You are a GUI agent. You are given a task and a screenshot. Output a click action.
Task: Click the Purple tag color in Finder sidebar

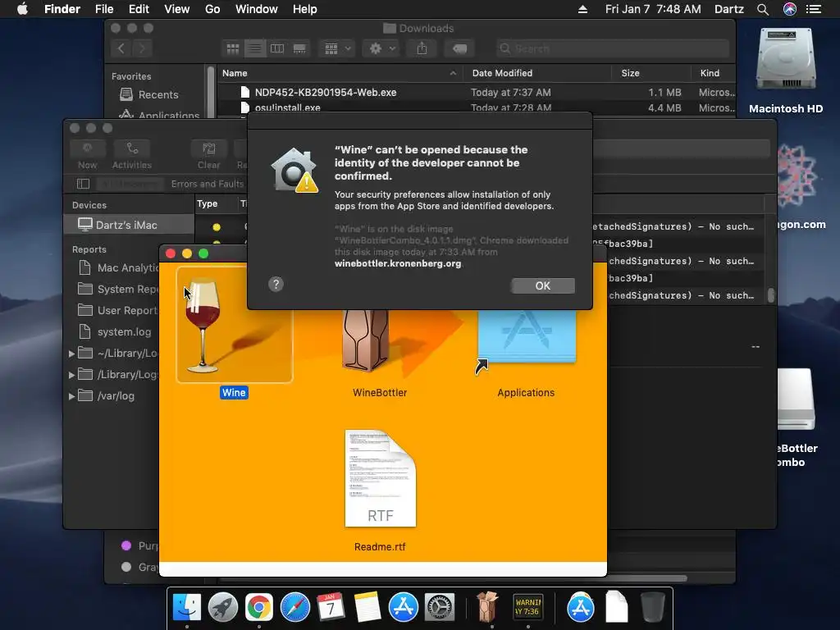(140, 546)
